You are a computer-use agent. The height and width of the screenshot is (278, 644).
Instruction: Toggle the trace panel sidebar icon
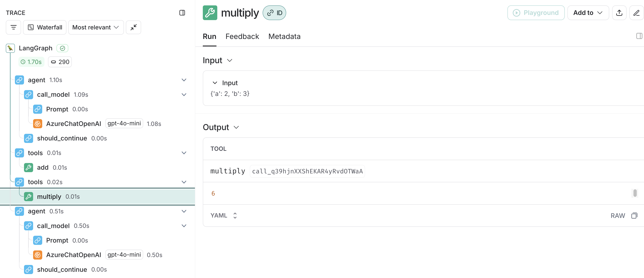click(x=182, y=13)
